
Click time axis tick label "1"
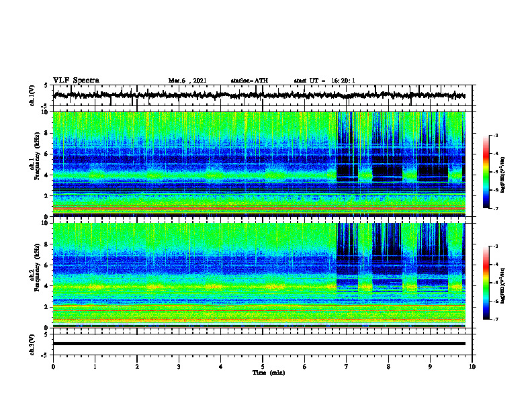[95, 367]
